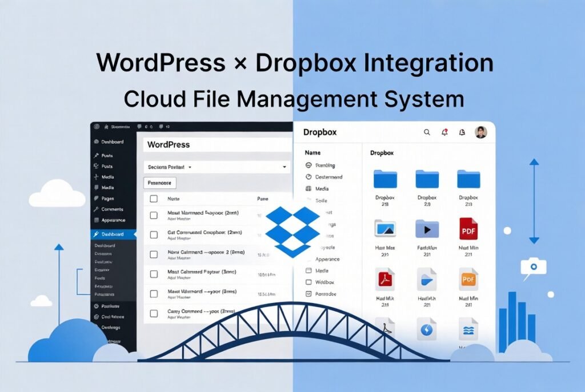Open Media with the grid icon in the Dropbox sidebar
The width and height of the screenshot is (585, 392).
317,188
